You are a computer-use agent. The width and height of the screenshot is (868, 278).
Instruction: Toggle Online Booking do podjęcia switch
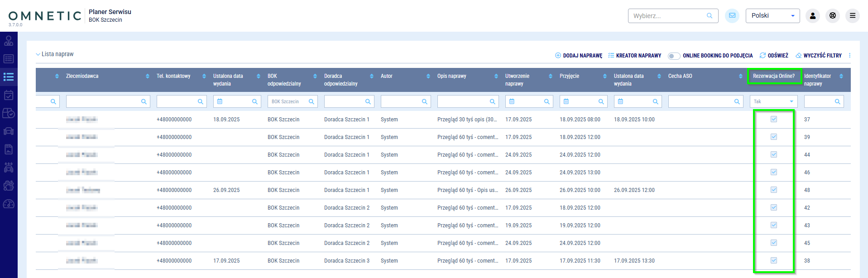(x=674, y=56)
